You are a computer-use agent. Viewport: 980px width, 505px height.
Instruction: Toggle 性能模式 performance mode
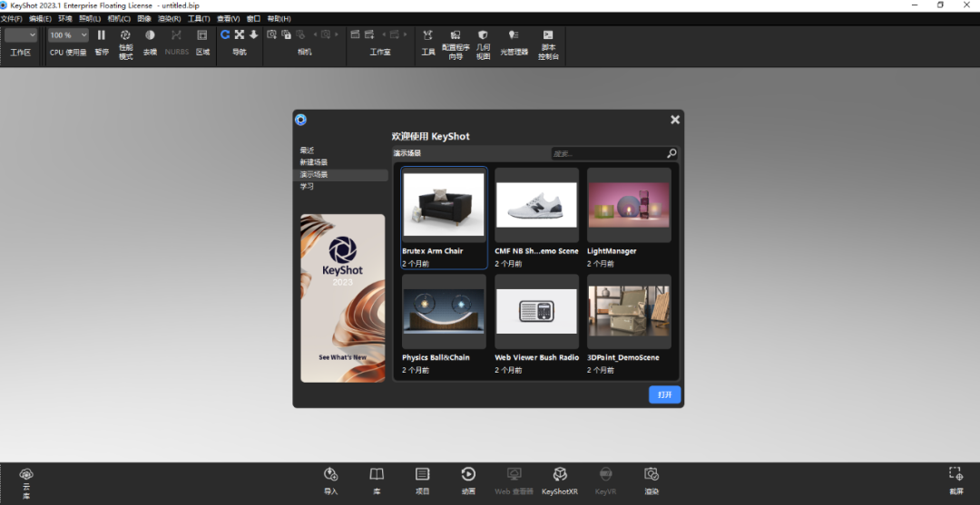pyautogui.click(x=125, y=35)
